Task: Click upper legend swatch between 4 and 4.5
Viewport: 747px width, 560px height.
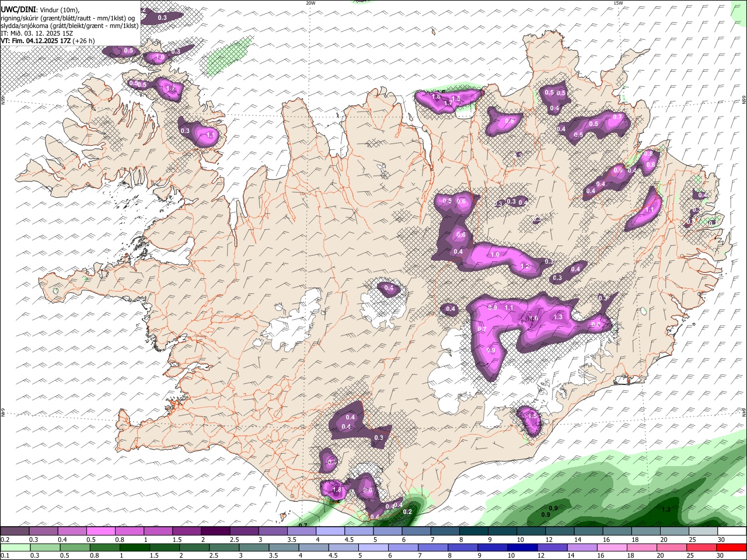Action: point(330,531)
